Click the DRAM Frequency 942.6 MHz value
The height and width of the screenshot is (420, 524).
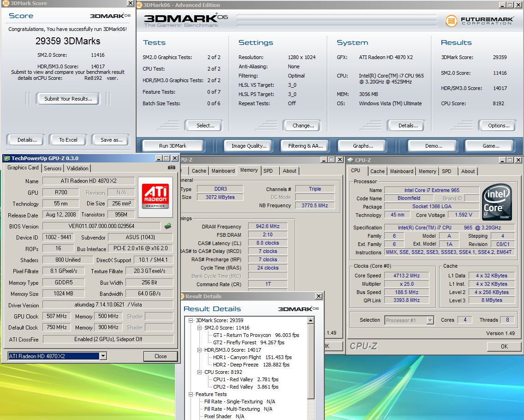[268, 227]
